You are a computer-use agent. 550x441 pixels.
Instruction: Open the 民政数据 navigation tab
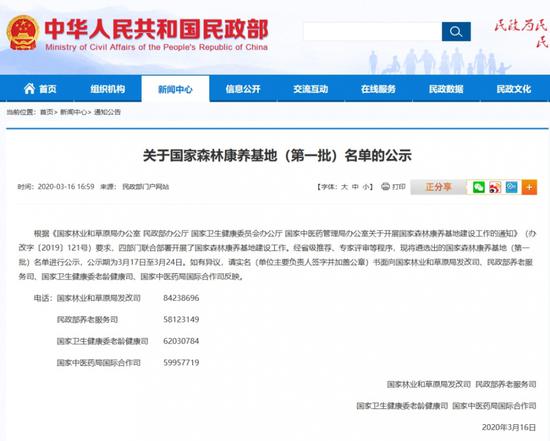[x=446, y=89]
